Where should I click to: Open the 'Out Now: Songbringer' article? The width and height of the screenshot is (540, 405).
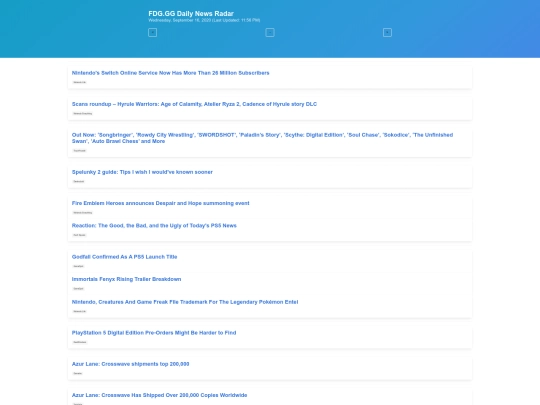point(262,138)
